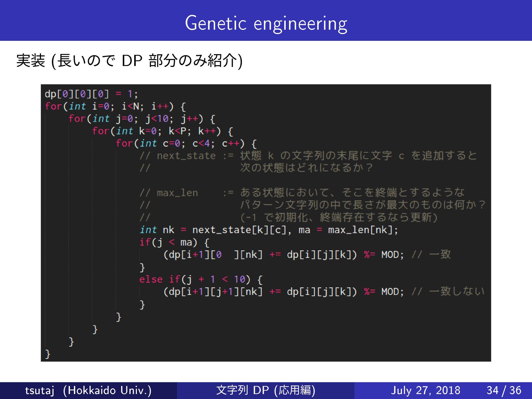
Task: Click the 'else if(j + 1 < 10)' line
Action: point(201,279)
